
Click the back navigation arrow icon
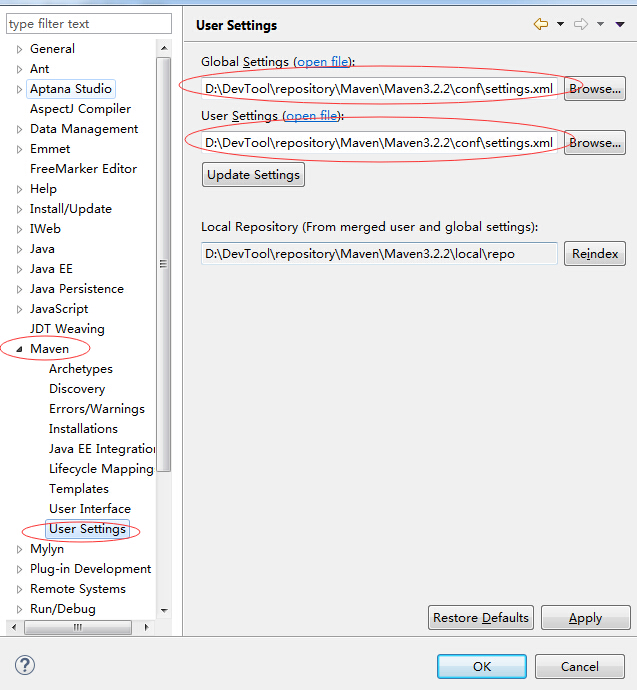[x=541, y=24]
